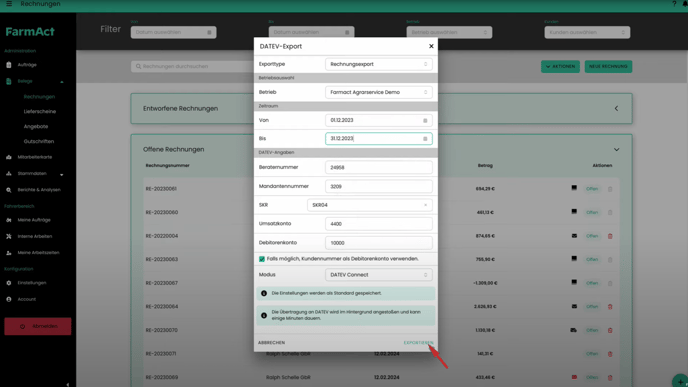Open Rechnungen in sidebar
Screen dimensions: 688x387
pos(39,97)
